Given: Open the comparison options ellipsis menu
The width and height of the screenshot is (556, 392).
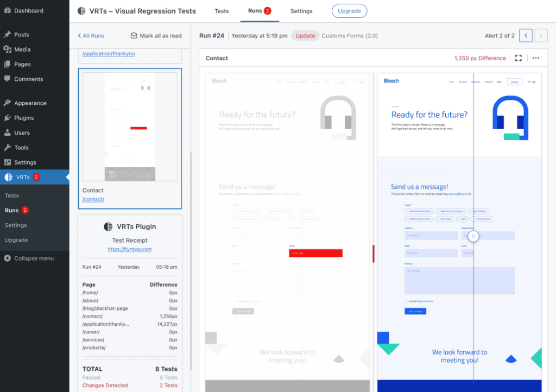Looking at the screenshot, I should (x=536, y=58).
